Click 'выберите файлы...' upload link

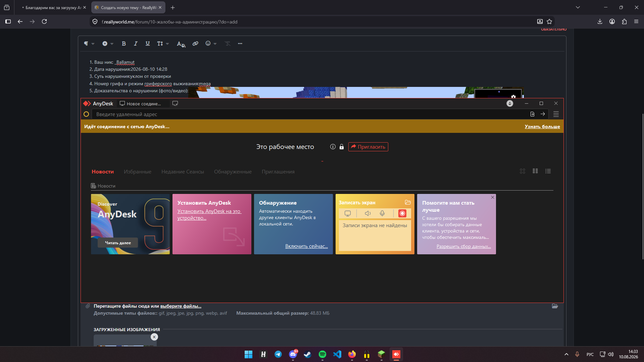click(x=181, y=306)
